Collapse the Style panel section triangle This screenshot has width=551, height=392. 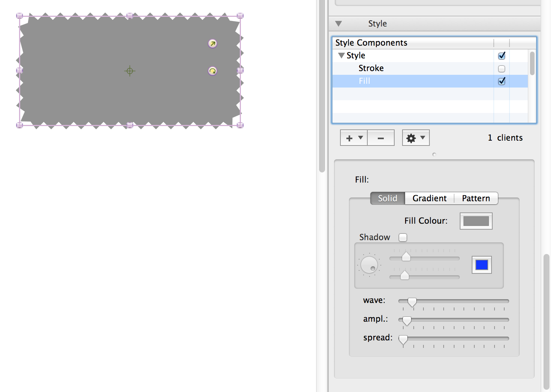point(339,24)
